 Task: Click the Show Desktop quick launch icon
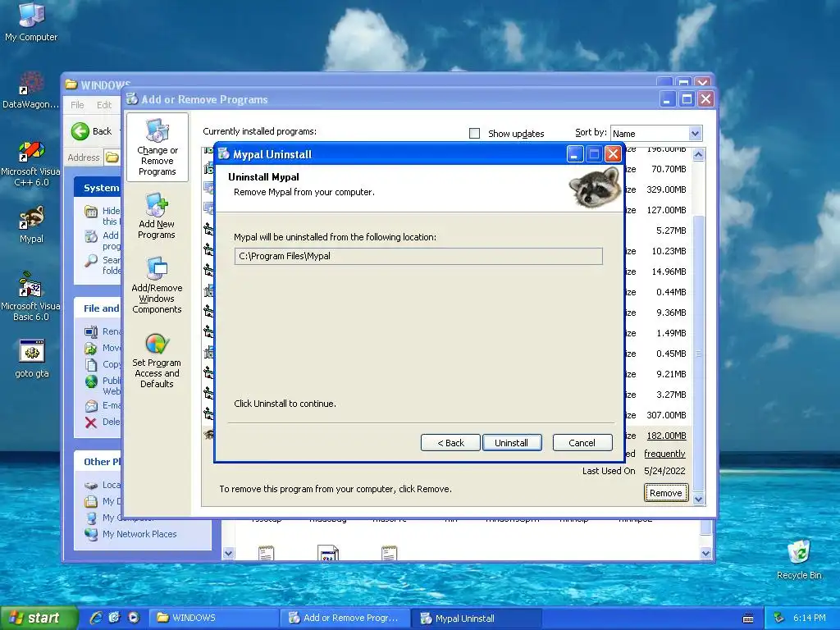pos(115,618)
